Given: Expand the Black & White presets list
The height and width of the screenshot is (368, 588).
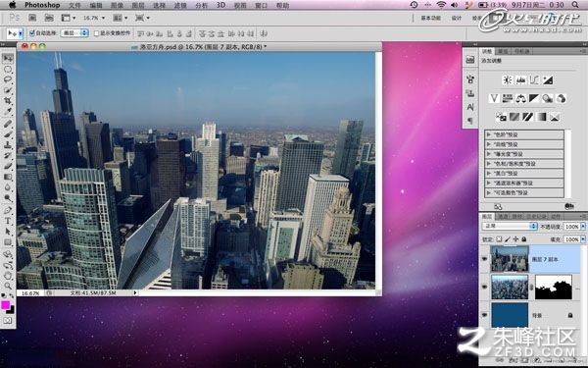Looking at the screenshot, I should point(524,174).
